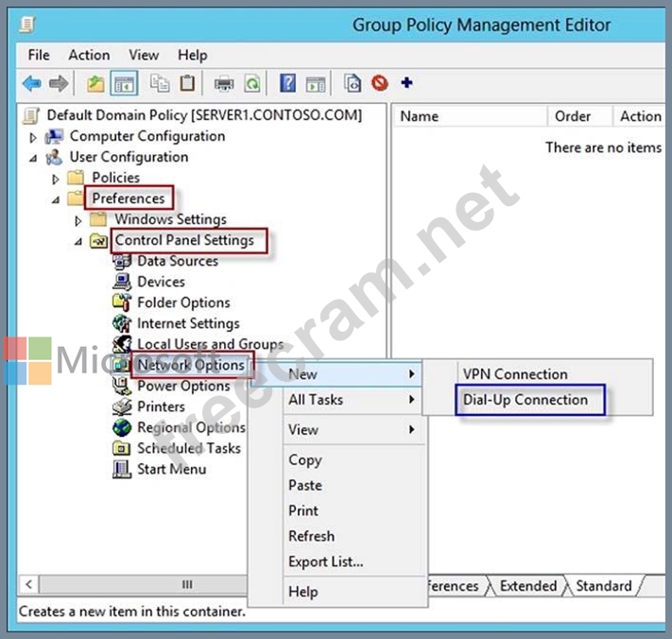Sort by the Name column header
Viewport: 672px width, 639px height.
pyautogui.click(x=470, y=116)
